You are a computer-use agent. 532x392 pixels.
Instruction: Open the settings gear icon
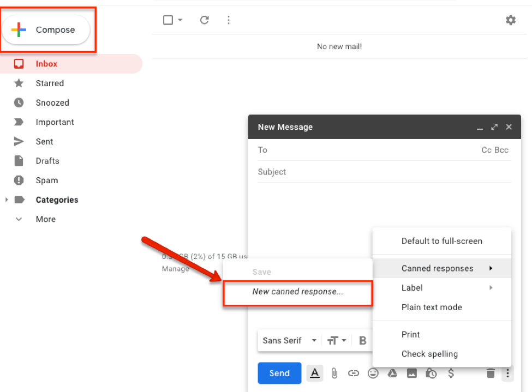coord(510,20)
